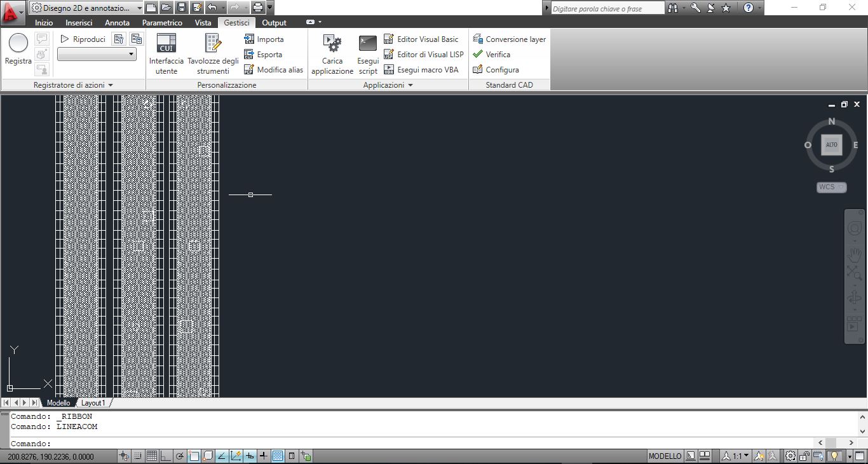Open Tavolozze degli strumenti customization
868x464 pixels.
point(213,53)
